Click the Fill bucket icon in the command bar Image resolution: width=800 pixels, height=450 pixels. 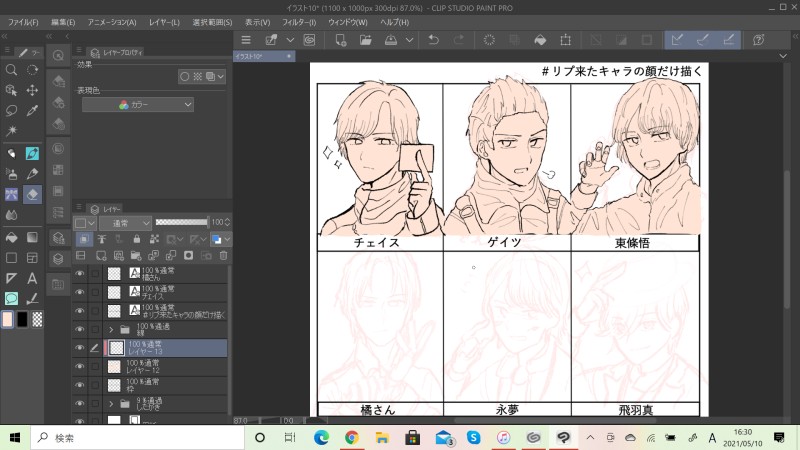click(x=540, y=40)
